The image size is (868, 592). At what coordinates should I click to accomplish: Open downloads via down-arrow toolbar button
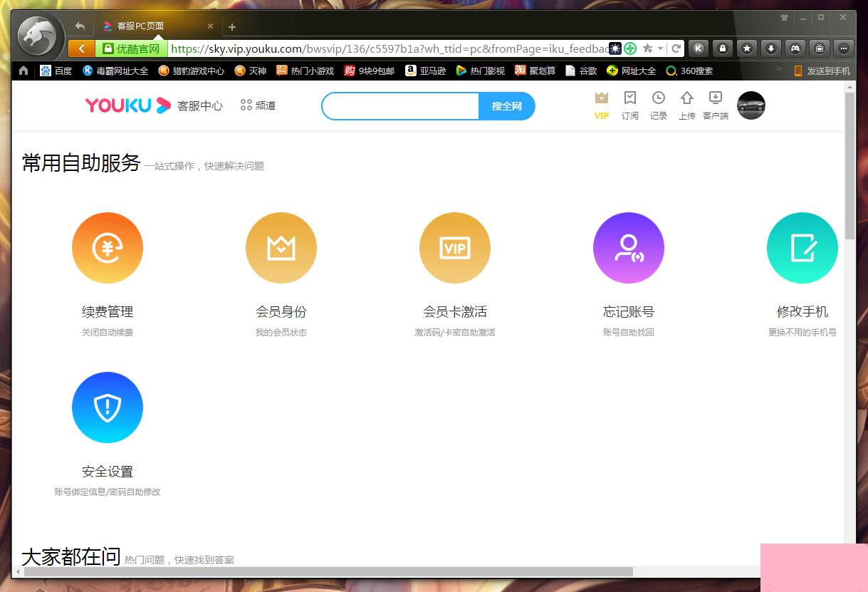click(x=771, y=48)
